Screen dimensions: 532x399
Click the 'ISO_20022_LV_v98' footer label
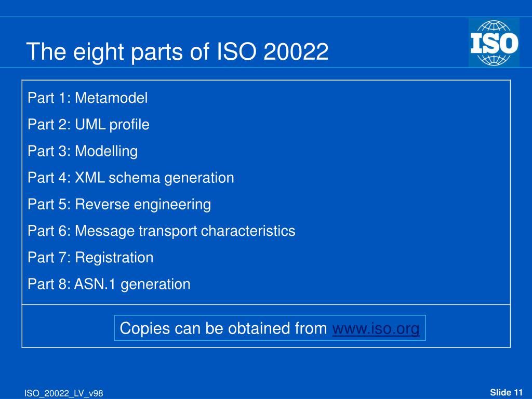(63, 393)
